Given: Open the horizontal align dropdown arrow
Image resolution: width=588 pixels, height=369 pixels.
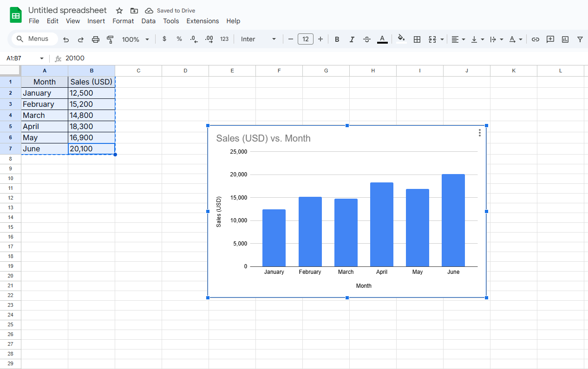Looking at the screenshot, I should (463, 39).
